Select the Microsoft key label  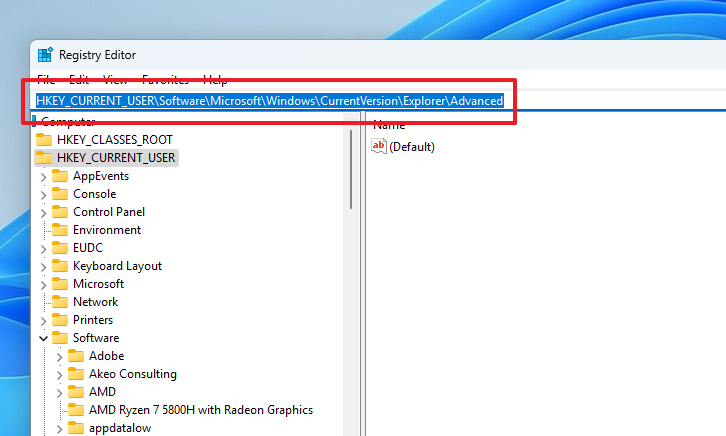coord(98,284)
